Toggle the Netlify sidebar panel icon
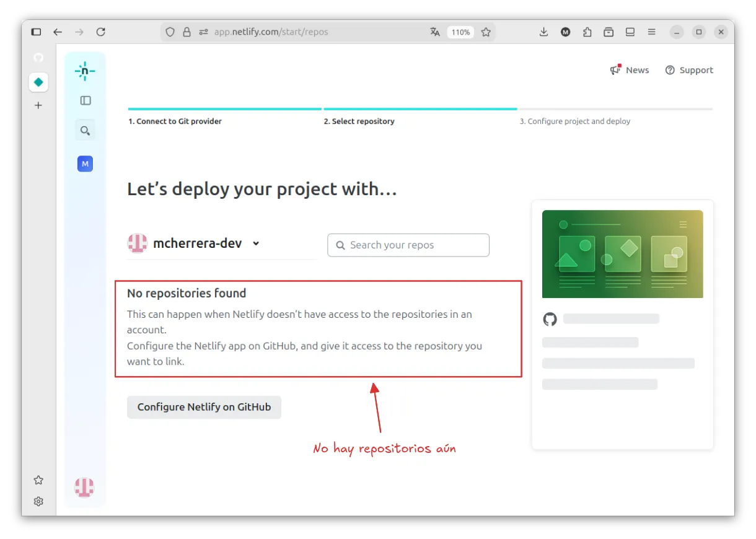 (x=86, y=100)
